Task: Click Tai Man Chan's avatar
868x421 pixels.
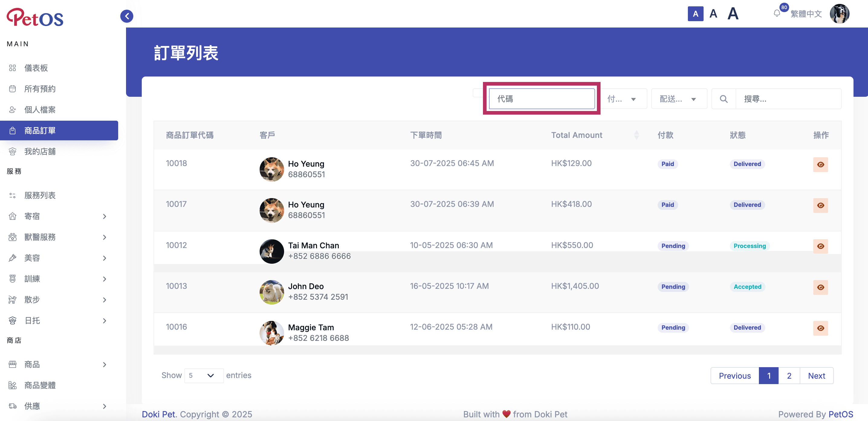Action: coord(272,251)
